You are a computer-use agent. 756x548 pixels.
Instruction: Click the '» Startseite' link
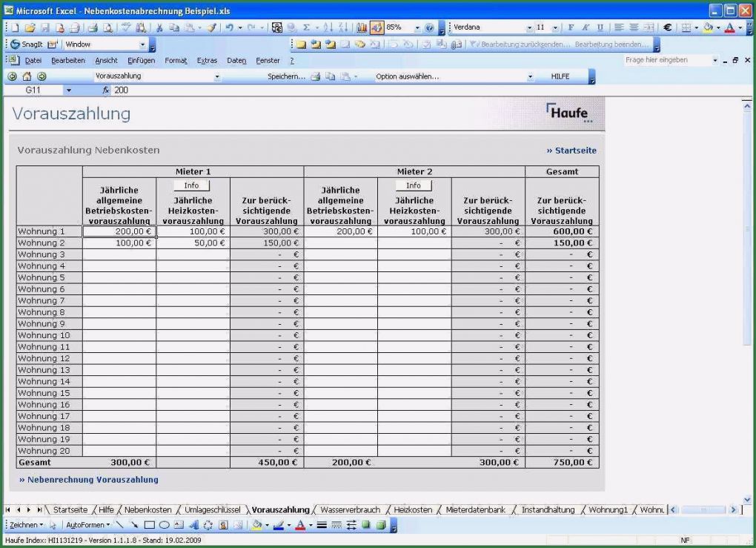tap(571, 151)
